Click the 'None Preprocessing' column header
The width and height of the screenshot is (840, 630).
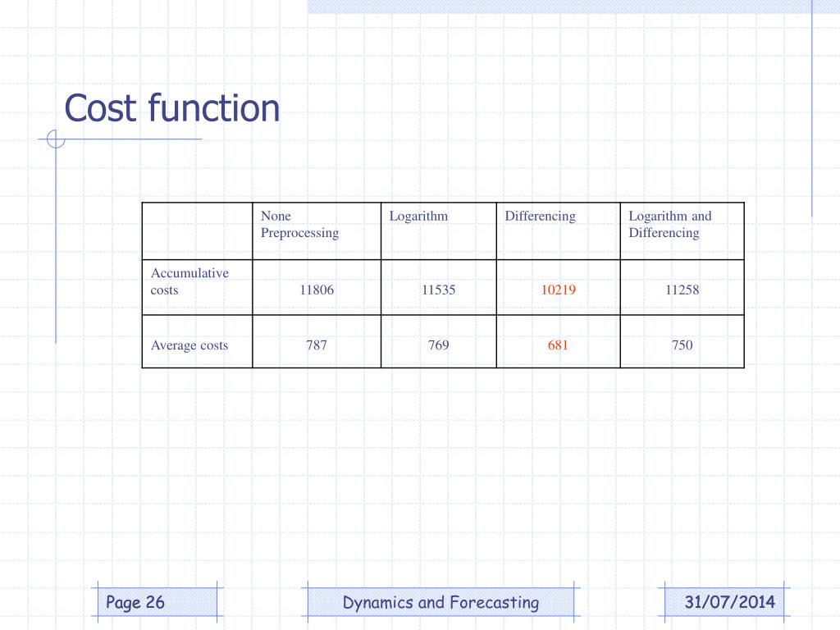(x=299, y=225)
